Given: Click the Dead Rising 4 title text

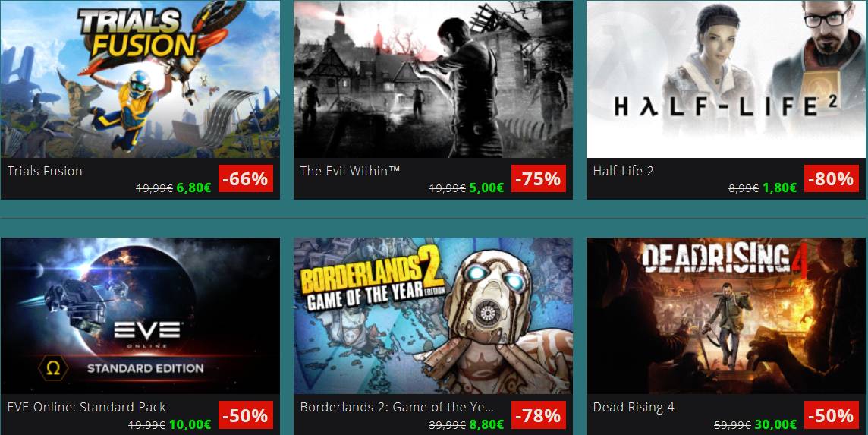Looking at the screenshot, I should (634, 408).
